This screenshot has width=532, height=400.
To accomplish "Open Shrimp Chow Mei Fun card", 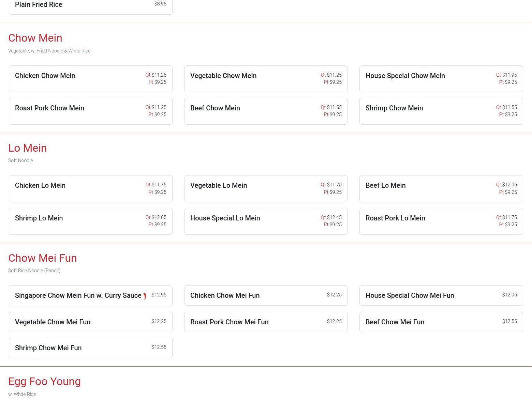I will 91,348.
